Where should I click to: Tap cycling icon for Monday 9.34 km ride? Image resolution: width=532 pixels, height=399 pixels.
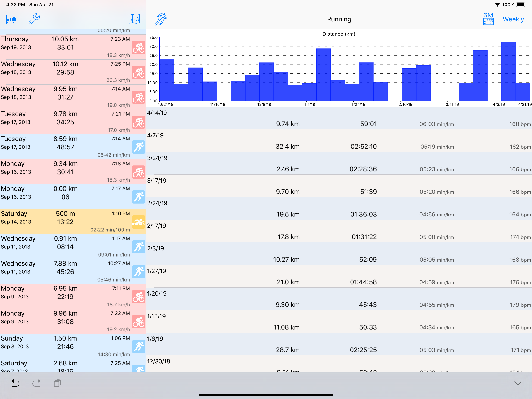click(x=138, y=172)
